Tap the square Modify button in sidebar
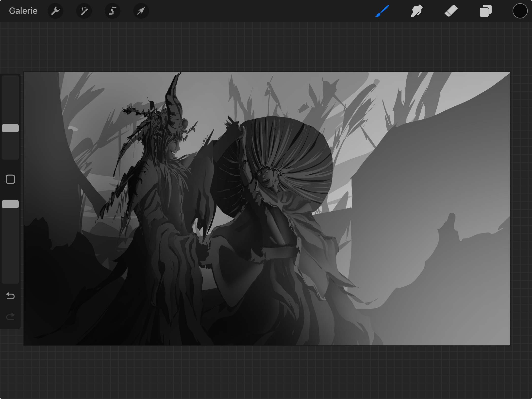The image size is (532, 399). 10,179
